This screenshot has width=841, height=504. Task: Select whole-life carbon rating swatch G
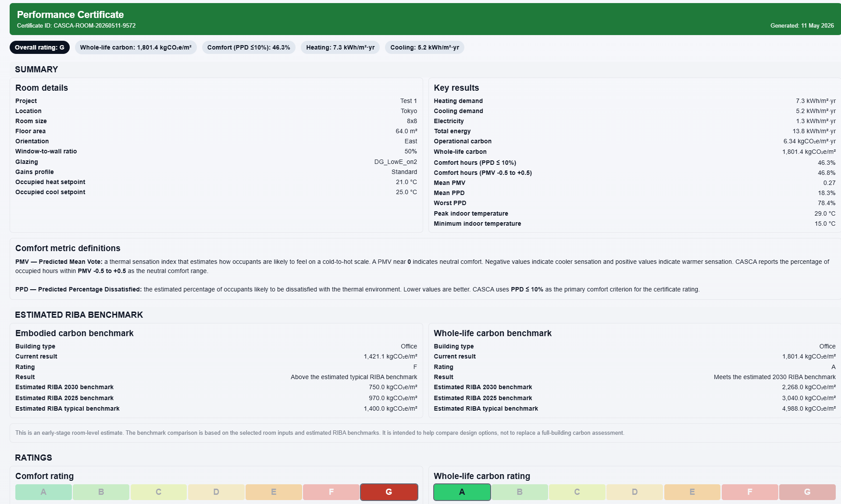coord(807,492)
